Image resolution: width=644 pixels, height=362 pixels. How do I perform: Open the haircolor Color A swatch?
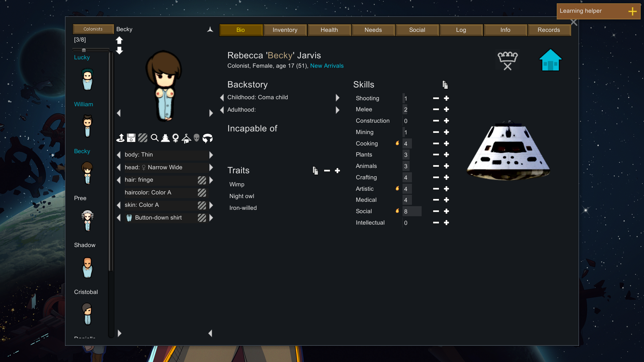(x=202, y=193)
